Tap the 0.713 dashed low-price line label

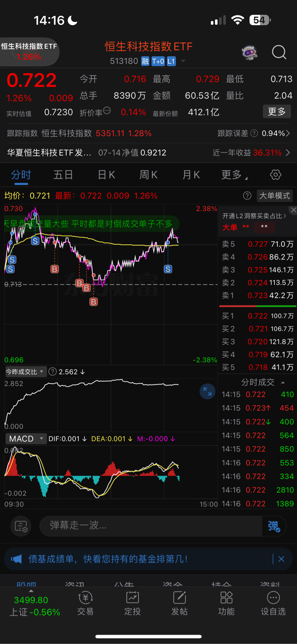click(x=13, y=284)
